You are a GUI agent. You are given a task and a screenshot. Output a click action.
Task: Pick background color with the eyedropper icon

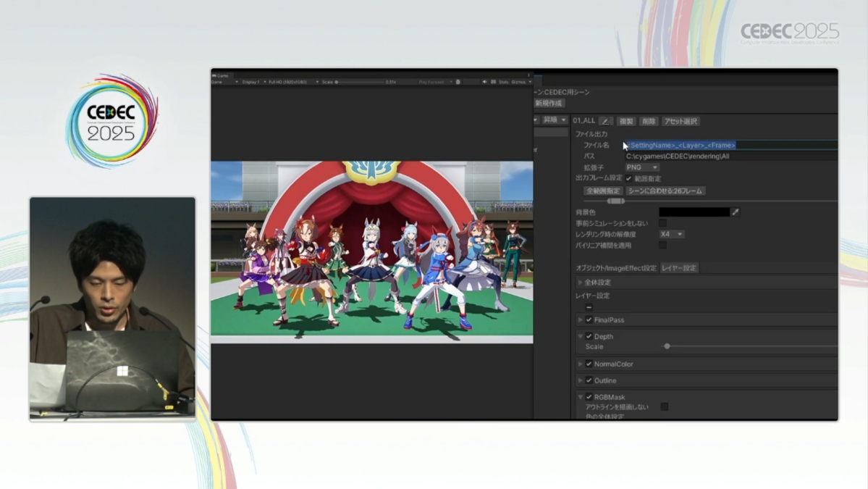point(735,212)
